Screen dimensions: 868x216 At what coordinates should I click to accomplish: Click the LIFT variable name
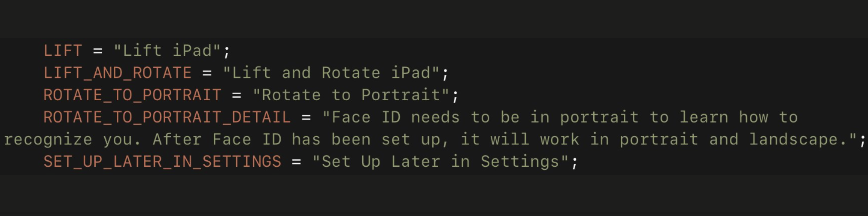(x=63, y=51)
